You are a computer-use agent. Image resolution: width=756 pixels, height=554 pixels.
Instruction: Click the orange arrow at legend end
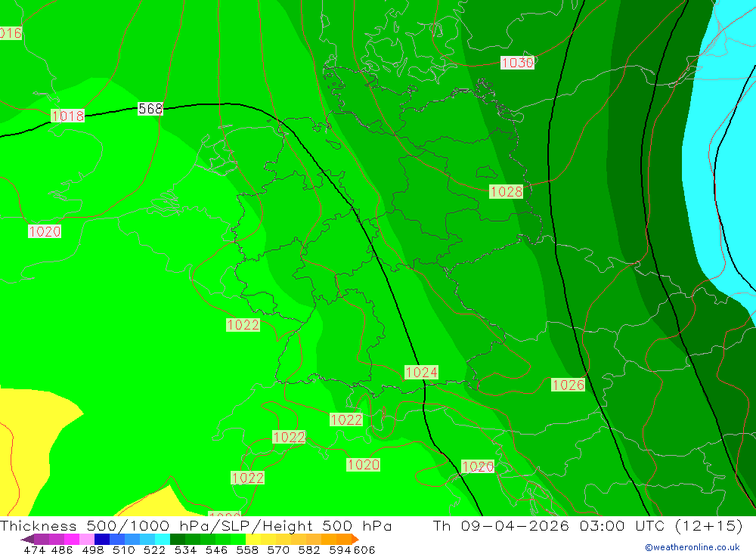(355, 539)
